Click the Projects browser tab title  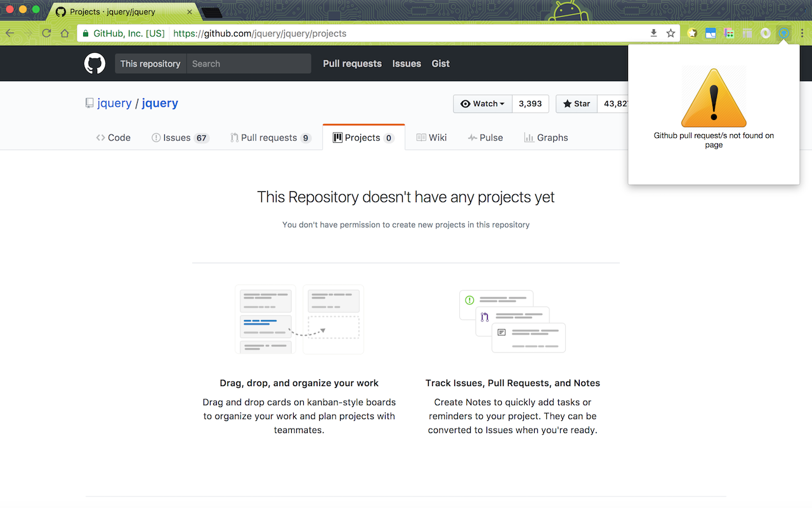113,11
